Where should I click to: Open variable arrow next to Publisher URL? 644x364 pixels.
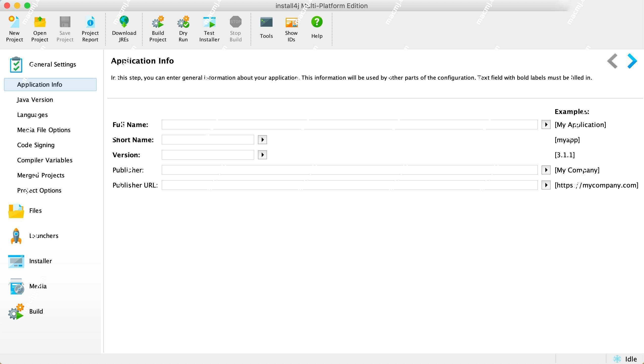(x=546, y=185)
